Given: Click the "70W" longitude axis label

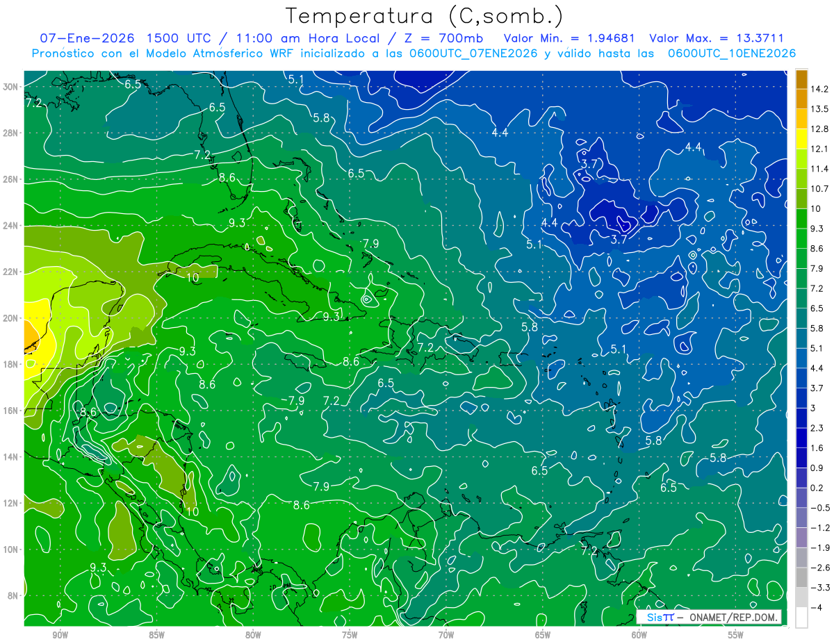Looking at the screenshot, I should tap(446, 635).
